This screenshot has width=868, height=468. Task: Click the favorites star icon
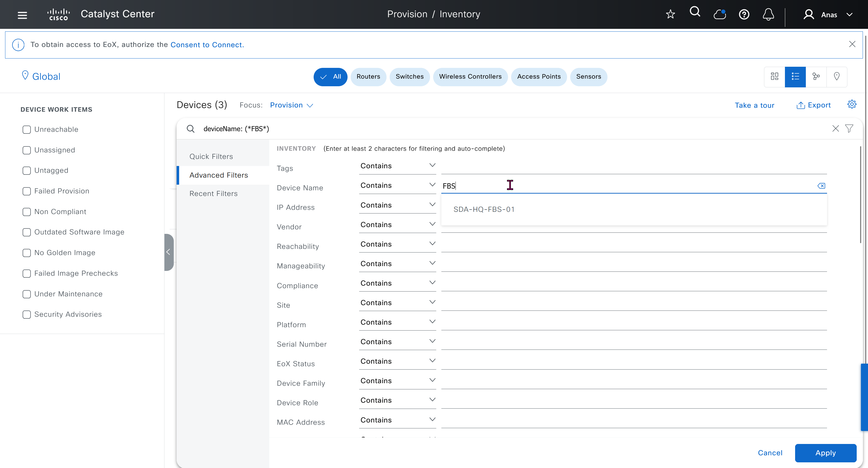(x=670, y=14)
